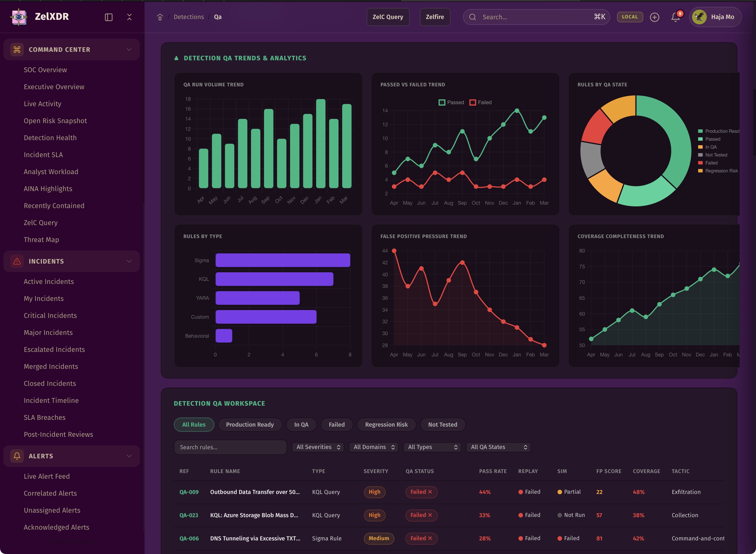756x554 pixels.
Task: Click the Command Center command-key icon
Action: (17, 50)
